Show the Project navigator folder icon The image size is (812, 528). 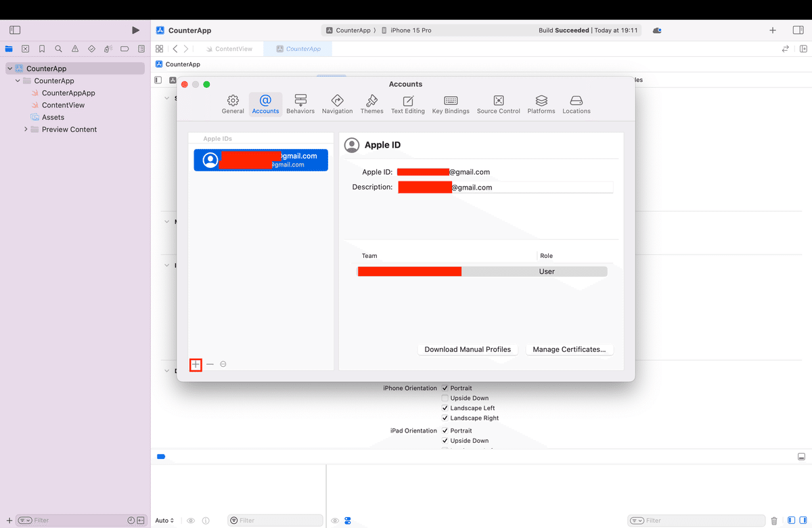(x=9, y=49)
